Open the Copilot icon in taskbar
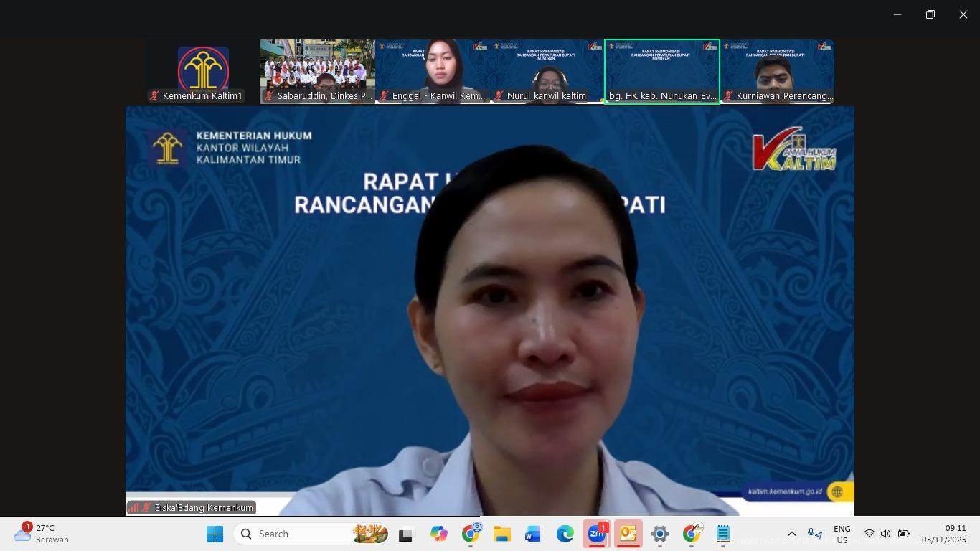Viewport: 980px width, 551px height. click(438, 534)
